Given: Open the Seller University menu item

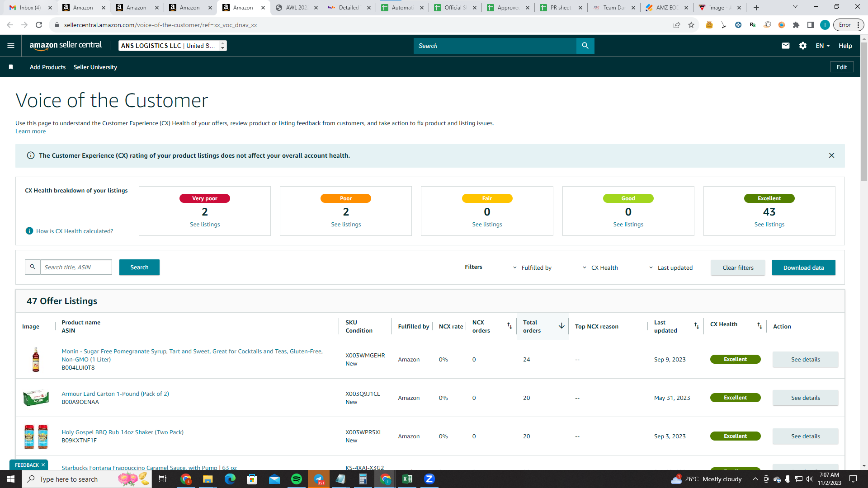Looking at the screenshot, I should (95, 67).
